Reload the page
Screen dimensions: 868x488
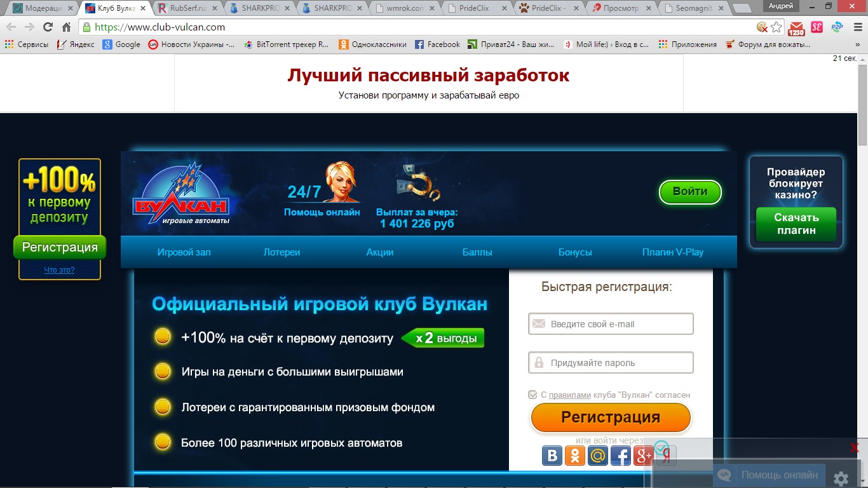(x=48, y=27)
